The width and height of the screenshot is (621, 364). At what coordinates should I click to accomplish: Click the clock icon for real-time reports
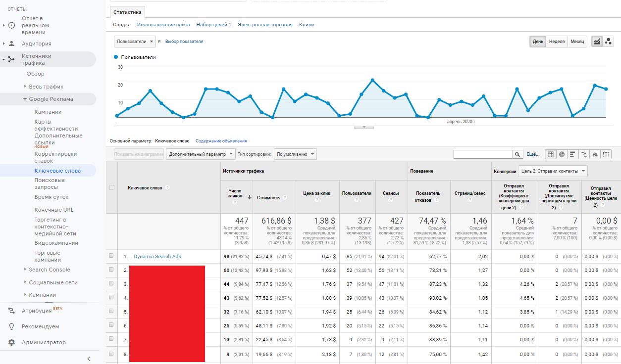click(x=12, y=25)
